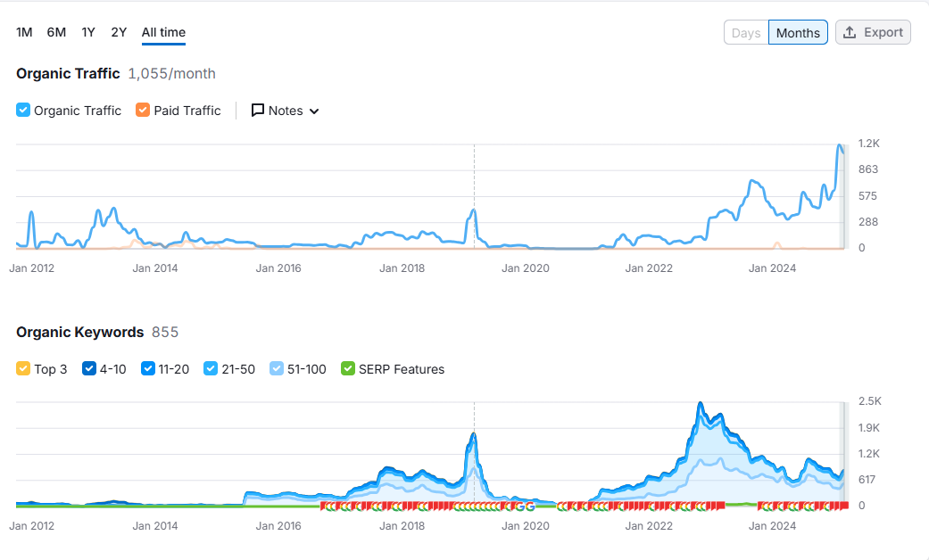Uncheck the Organic Traffic checkbox
This screenshot has height=560, width=929.
click(x=23, y=110)
